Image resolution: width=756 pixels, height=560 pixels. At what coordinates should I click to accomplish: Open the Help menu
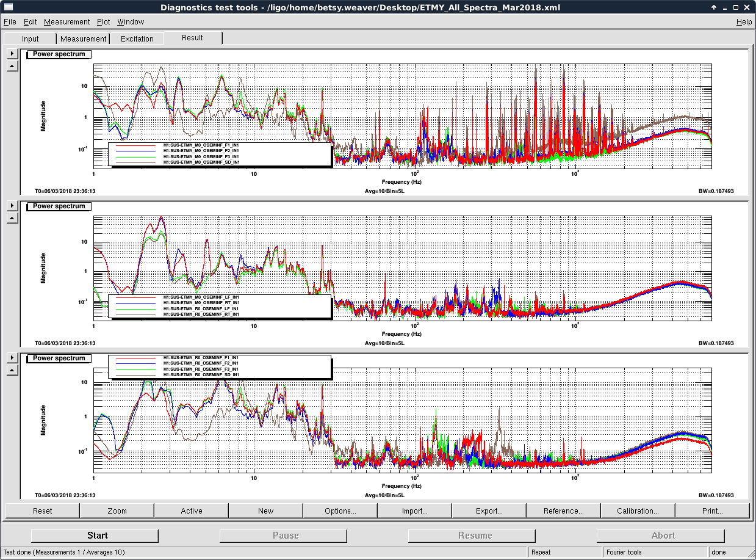point(744,22)
